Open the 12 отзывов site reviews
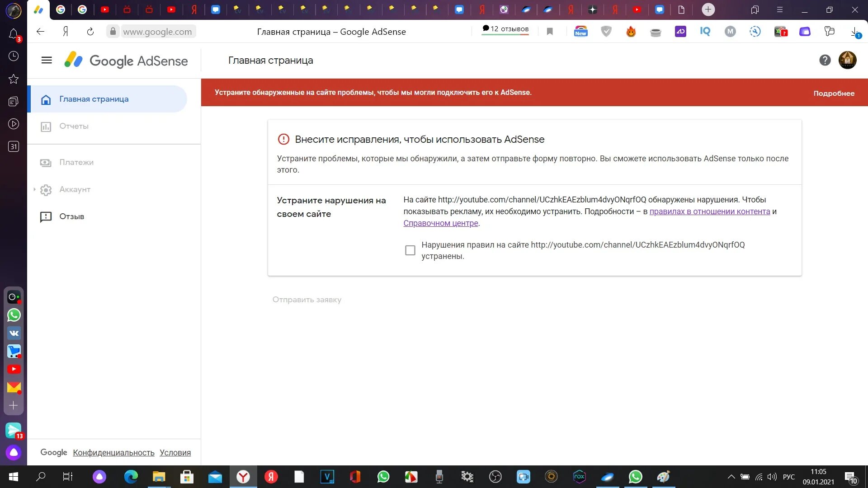The width and height of the screenshot is (868, 488). 505,29
